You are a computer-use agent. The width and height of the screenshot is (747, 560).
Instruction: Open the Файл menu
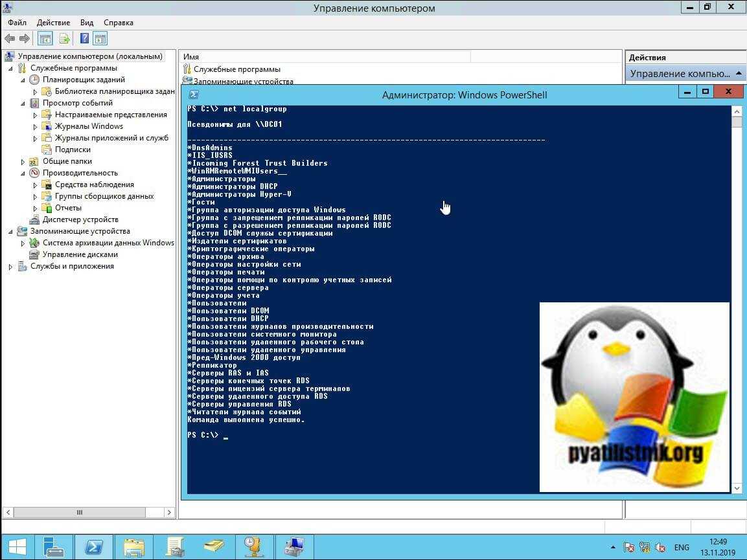pyautogui.click(x=17, y=23)
